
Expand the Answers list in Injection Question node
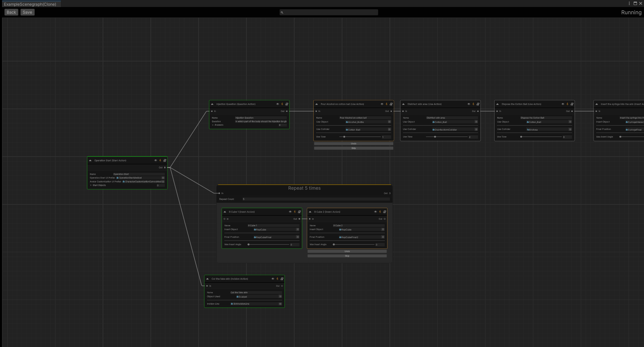(213, 125)
